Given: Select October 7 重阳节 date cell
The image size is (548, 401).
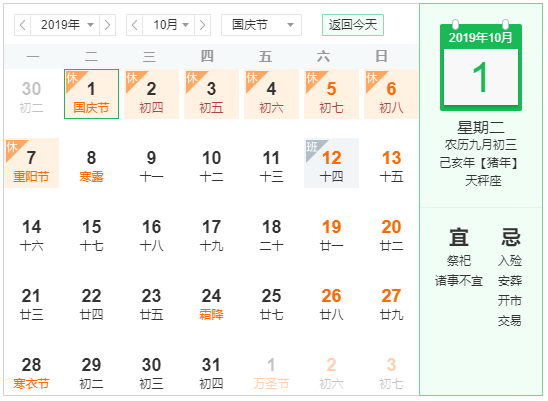Looking at the screenshot, I should coord(31,163).
